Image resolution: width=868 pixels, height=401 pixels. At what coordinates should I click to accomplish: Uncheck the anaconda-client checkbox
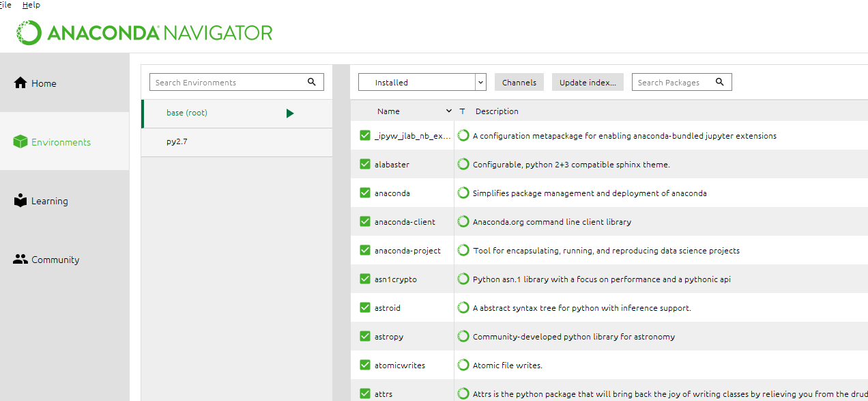(x=365, y=221)
